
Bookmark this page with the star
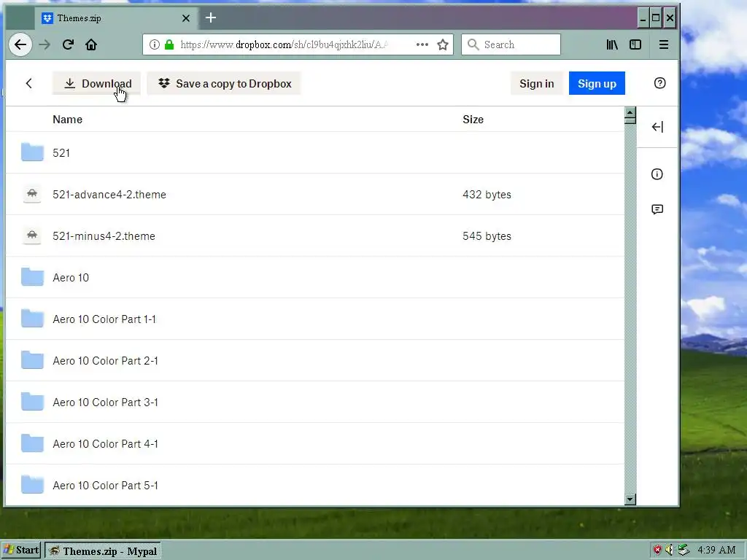[443, 44]
